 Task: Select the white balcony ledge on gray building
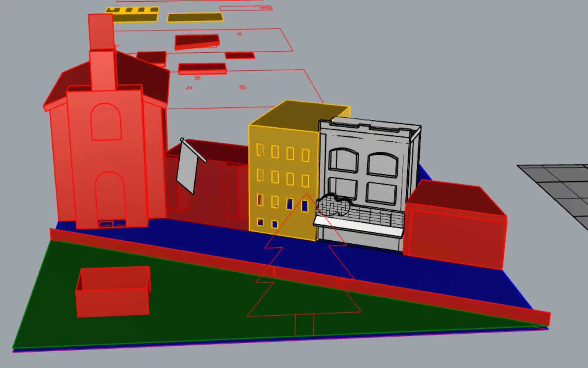pyautogui.click(x=358, y=226)
